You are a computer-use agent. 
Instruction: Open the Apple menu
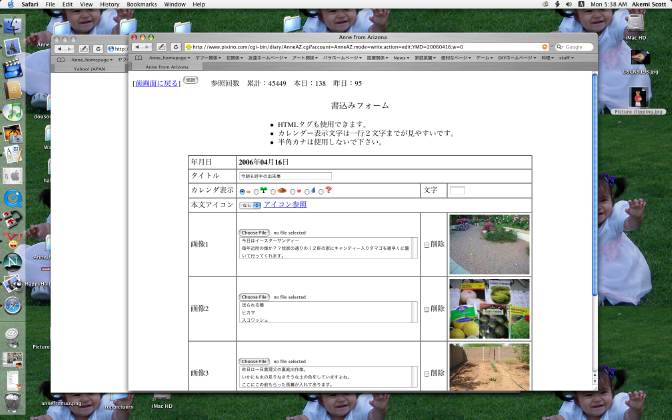tap(11, 4)
